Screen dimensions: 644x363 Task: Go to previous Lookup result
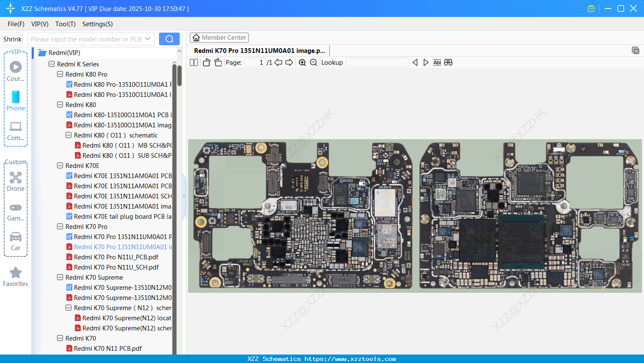pos(415,62)
